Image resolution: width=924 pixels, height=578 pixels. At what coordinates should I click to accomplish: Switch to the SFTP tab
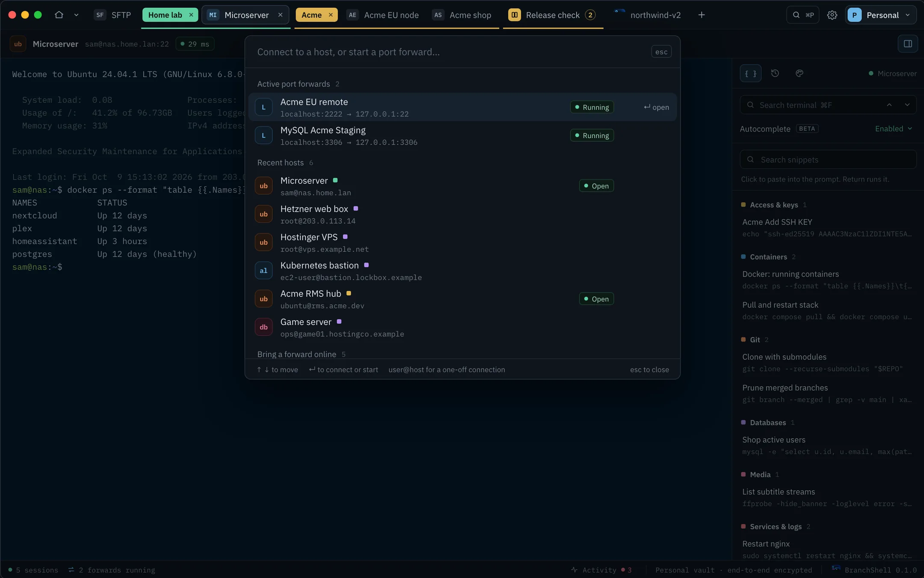113,15
